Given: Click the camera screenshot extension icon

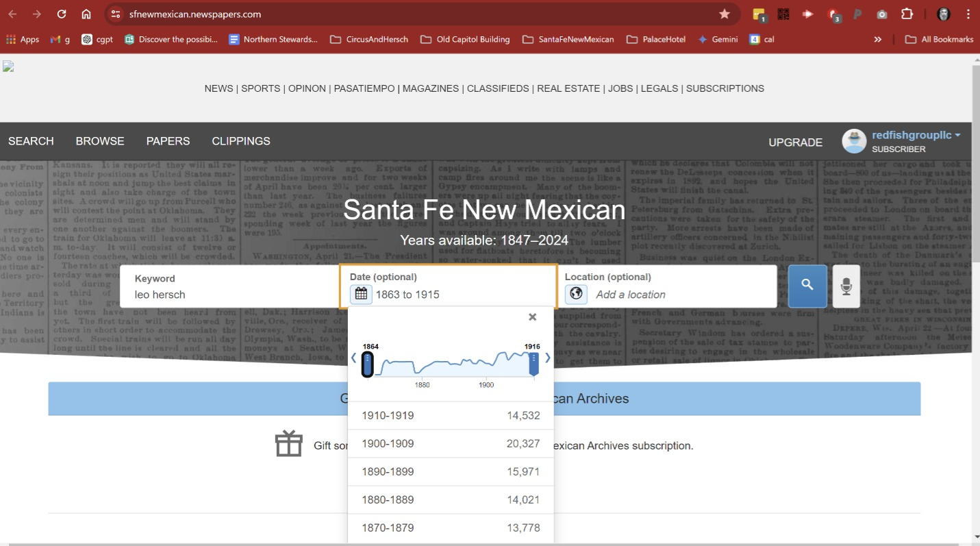Looking at the screenshot, I should point(882,14).
